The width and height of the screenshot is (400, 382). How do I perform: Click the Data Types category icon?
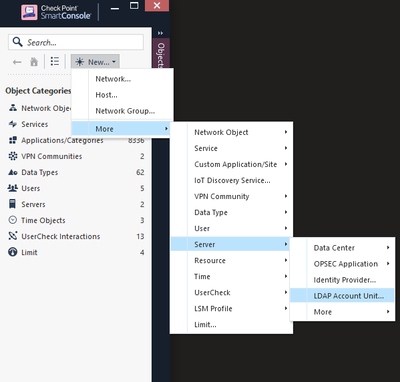[13, 172]
